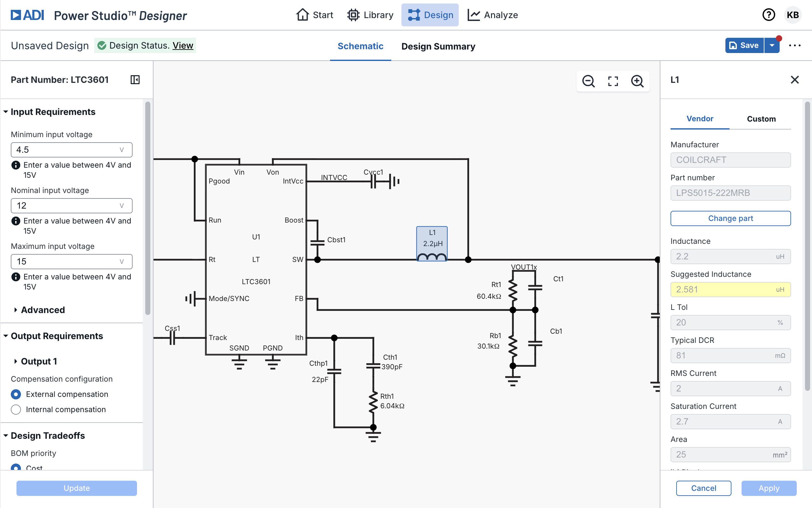Collapse the Output Requirements section
812x508 pixels.
click(6, 336)
